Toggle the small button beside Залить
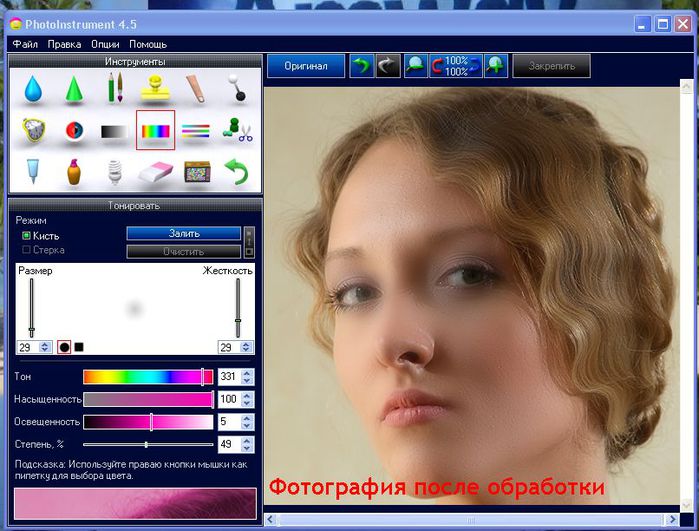 point(249,242)
